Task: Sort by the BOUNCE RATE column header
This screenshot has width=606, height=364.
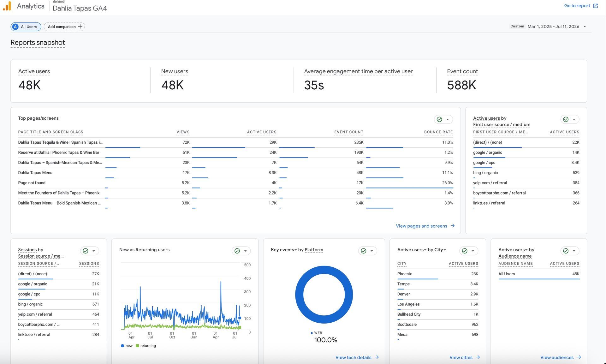Action: (438, 132)
